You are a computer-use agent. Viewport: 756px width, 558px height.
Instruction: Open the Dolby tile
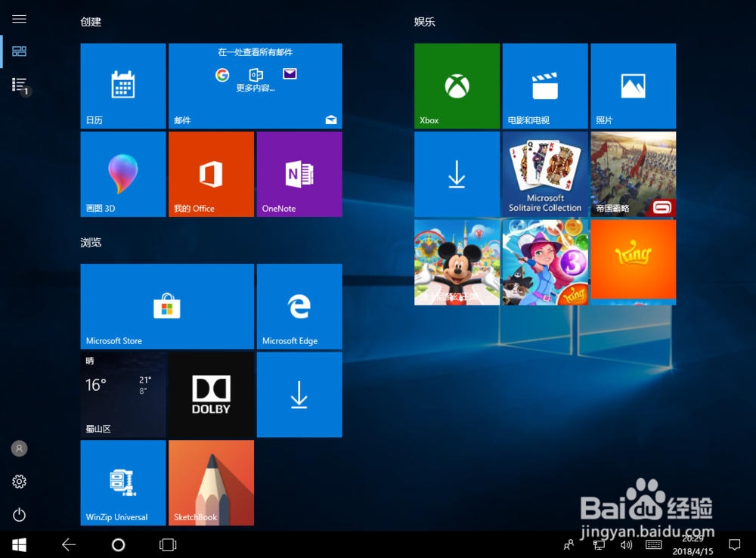pos(211,395)
